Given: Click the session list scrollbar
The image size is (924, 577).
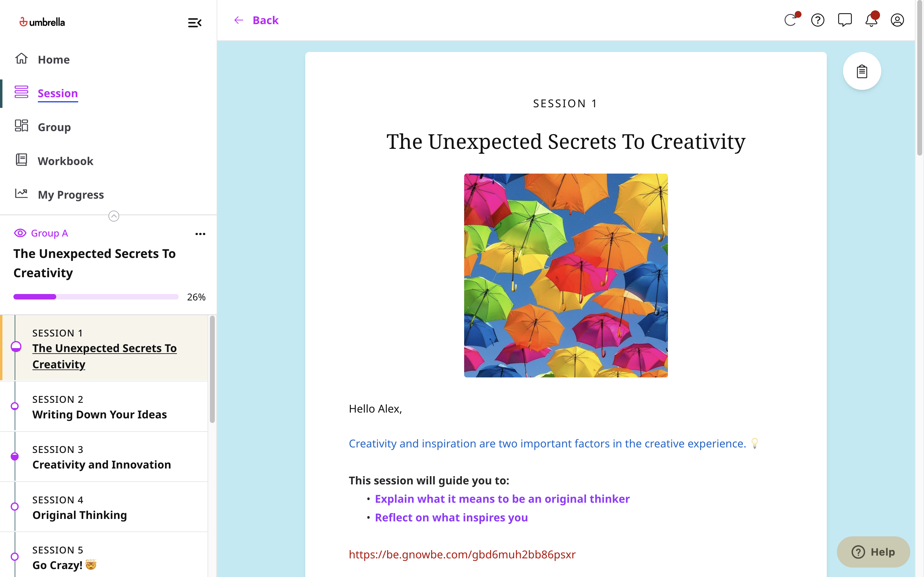Looking at the screenshot, I should click(x=212, y=369).
